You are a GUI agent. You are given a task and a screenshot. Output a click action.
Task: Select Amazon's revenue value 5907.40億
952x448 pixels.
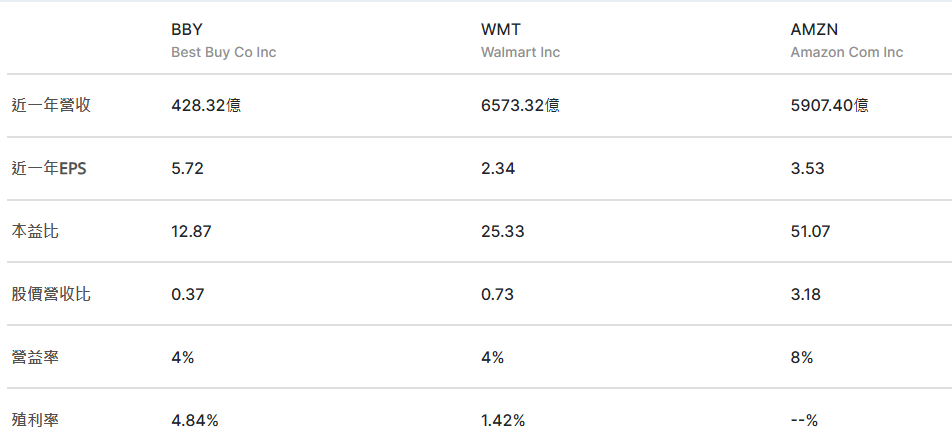(x=829, y=105)
